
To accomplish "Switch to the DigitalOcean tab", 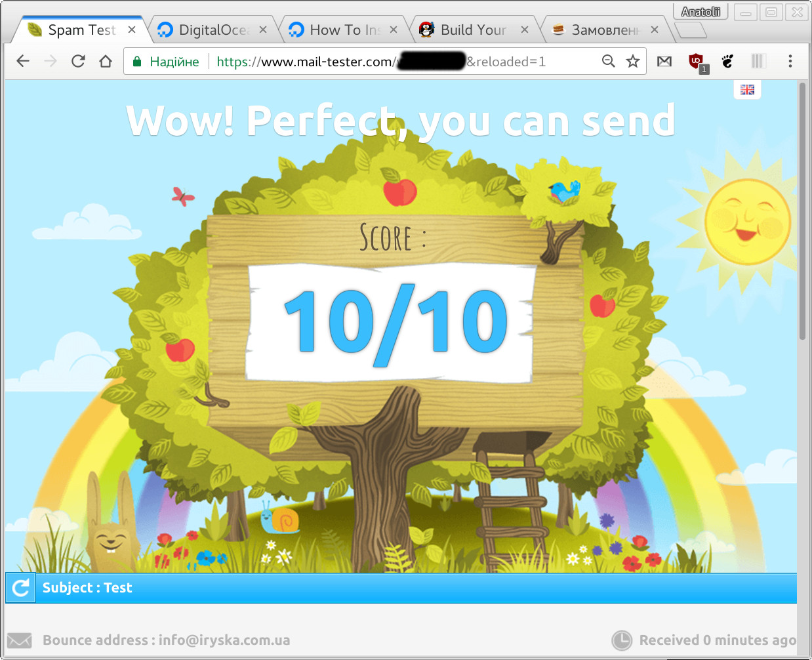I will pyautogui.click(x=210, y=29).
